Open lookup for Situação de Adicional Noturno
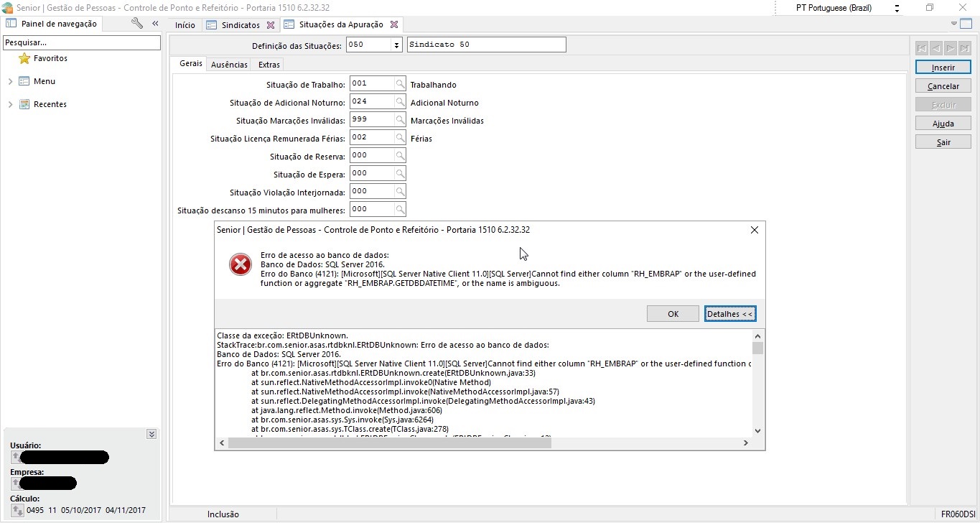 pos(400,102)
